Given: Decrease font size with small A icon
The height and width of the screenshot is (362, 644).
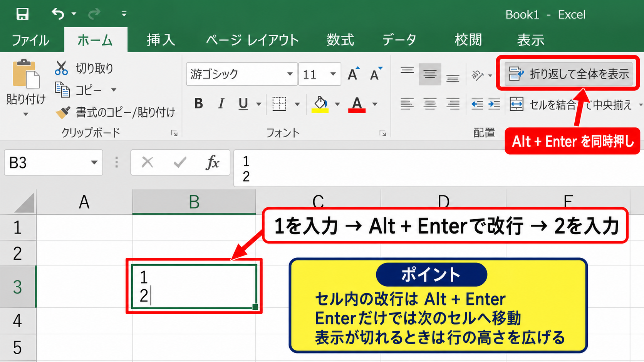Looking at the screenshot, I should 376,73.
